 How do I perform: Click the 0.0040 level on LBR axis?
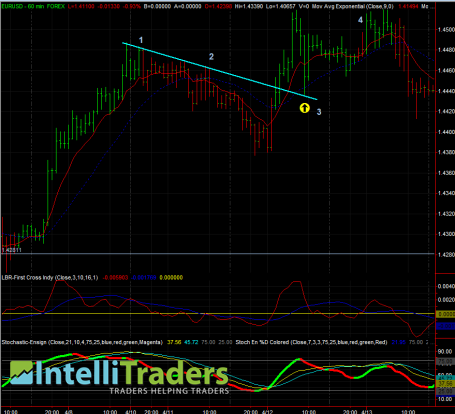446,286
